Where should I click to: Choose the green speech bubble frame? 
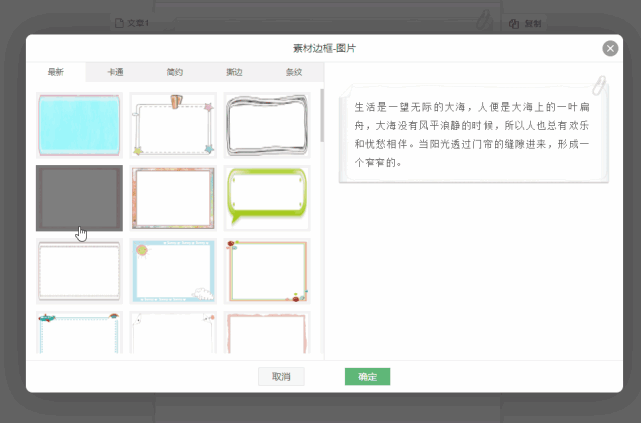267,198
